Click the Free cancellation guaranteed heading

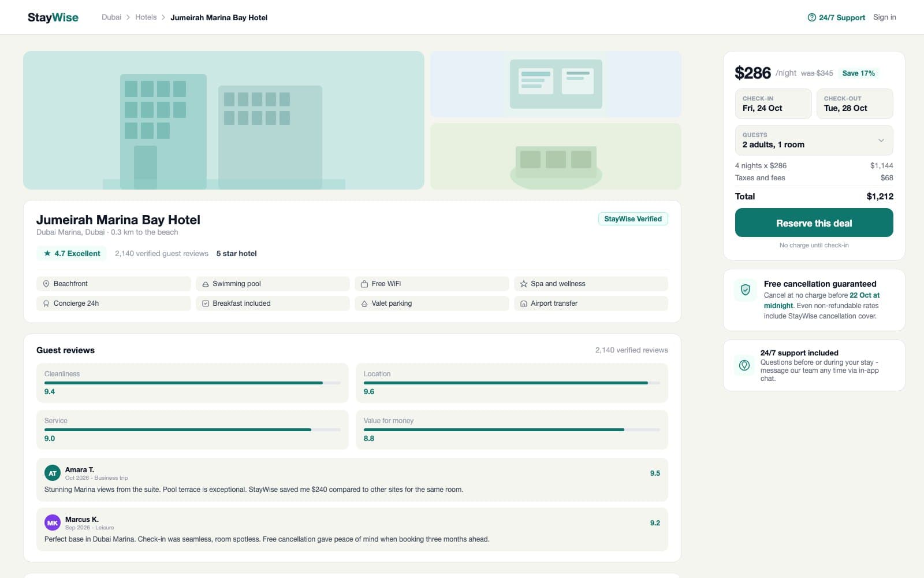[x=820, y=284]
